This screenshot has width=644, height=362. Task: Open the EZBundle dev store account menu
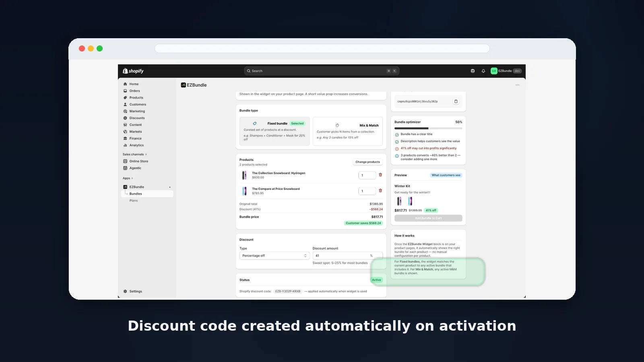(506, 71)
